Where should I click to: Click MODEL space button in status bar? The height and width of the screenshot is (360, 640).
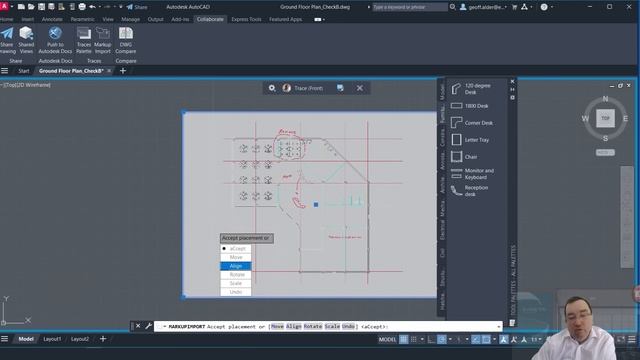[x=387, y=339]
